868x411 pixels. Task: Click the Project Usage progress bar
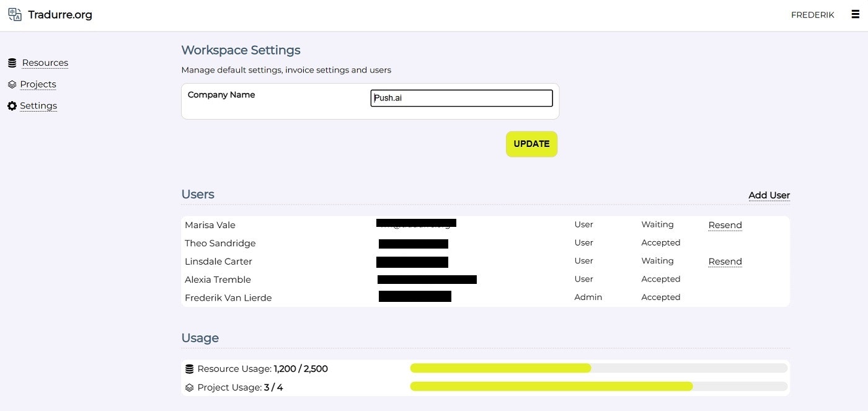tap(599, 387)
